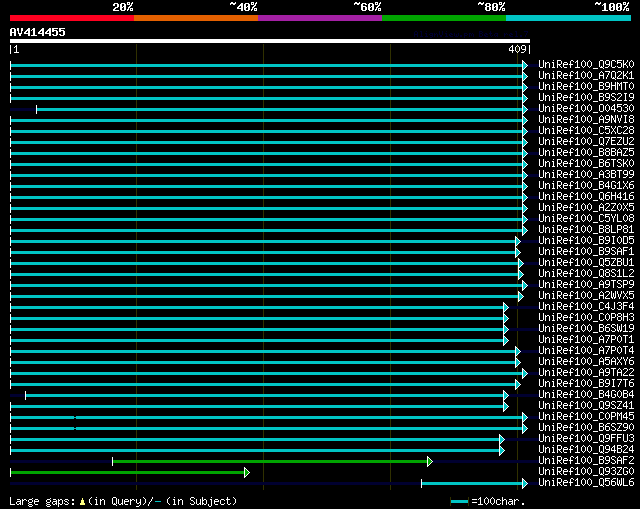Select the UniRef100_B8LP81 label
640x509 pixels.
pyautogui.click(x=586, y=230)
